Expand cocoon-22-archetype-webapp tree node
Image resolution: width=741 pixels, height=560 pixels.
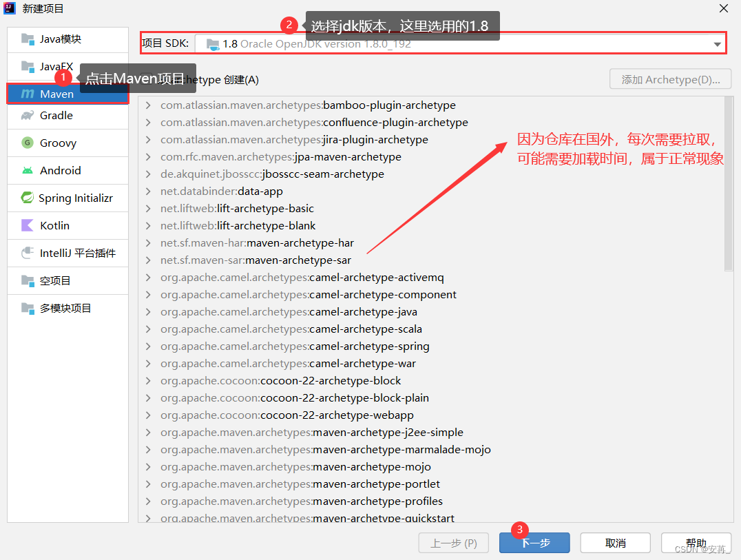click(x=148, y=415)
